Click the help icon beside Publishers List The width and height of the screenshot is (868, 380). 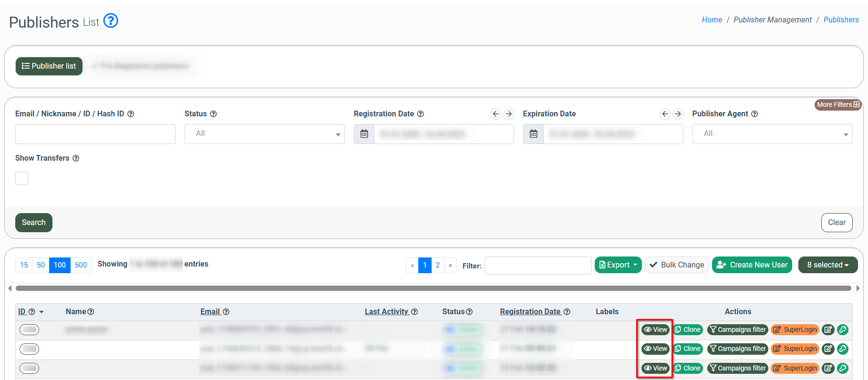point(111,21)
